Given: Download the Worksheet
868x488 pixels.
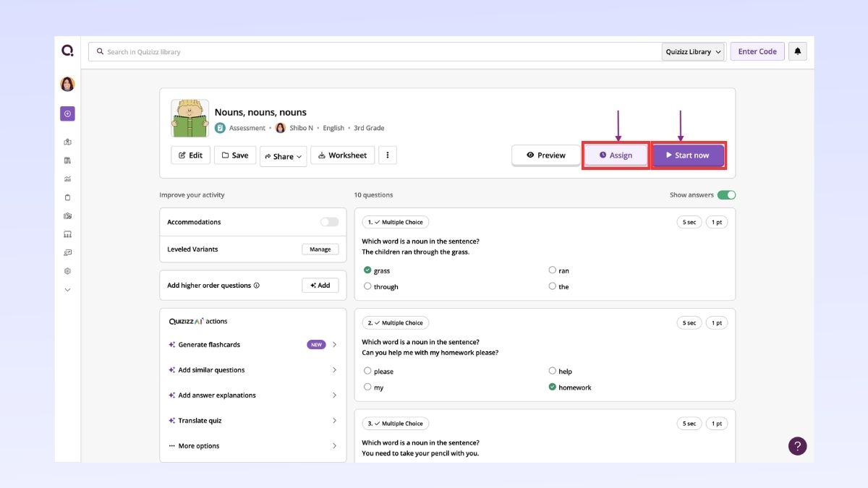Looking at the screenshot, I should click(342, 155).
